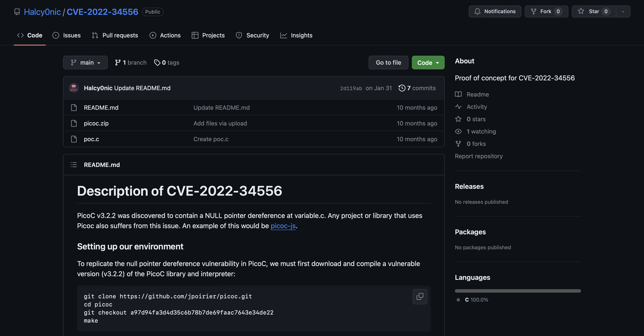Viewport: 644px width, 336px height.
Task: Open the Insights tab
Action: point(296,35)
